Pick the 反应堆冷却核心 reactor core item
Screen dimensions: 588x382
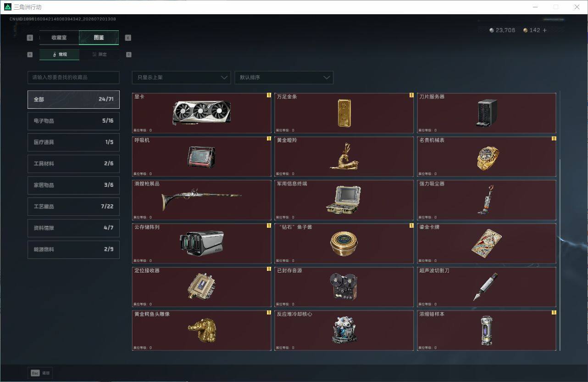tap(344, 331)
